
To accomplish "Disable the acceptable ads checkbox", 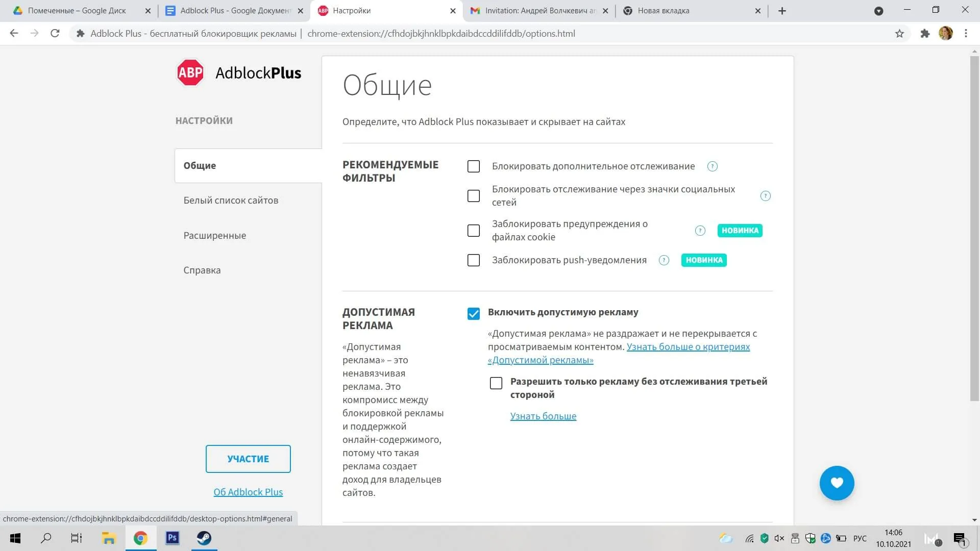I will [474, 314].
